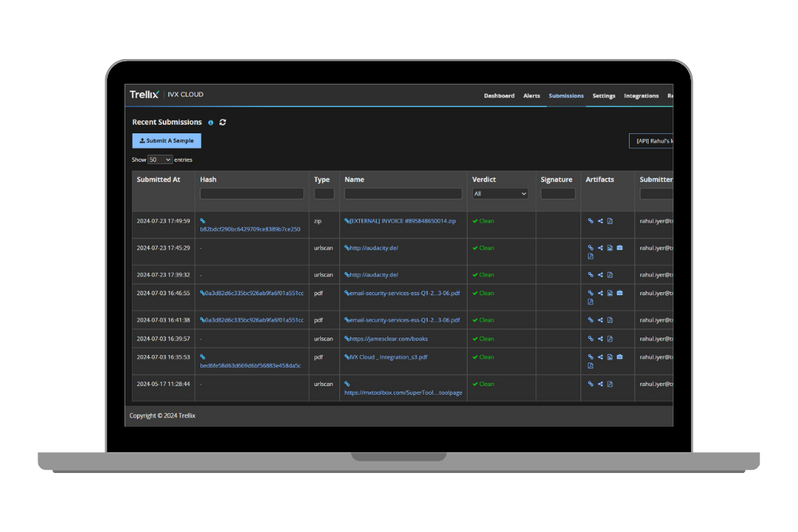Sort by Submitted At column header
This screenshot has width=798, height=532.
(x=158, y=179)
